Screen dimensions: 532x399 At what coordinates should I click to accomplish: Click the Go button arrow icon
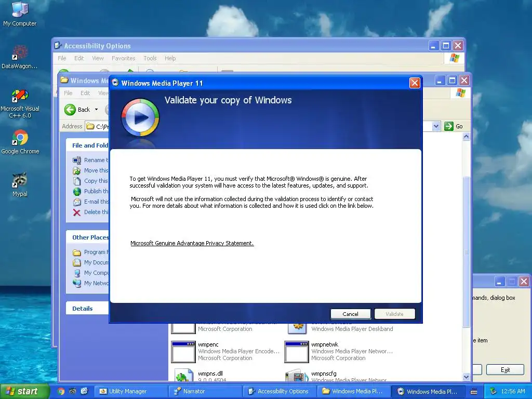(x=448, y=126)
